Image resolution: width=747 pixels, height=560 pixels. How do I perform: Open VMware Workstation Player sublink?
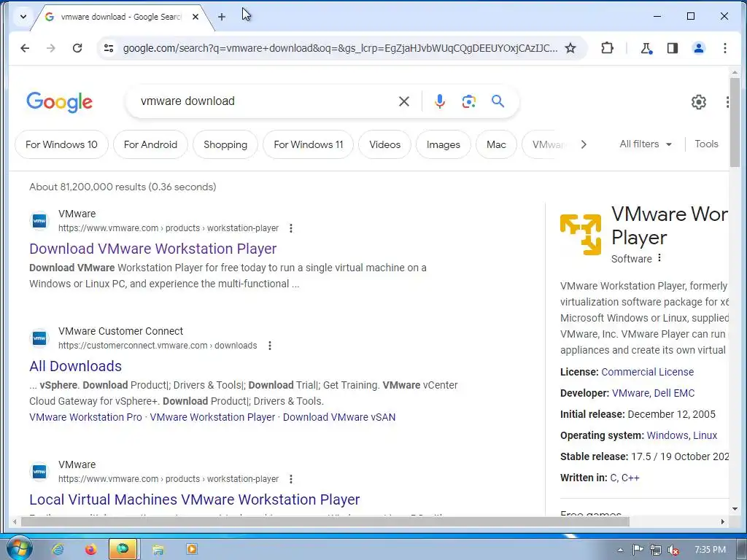click(212, 417)
